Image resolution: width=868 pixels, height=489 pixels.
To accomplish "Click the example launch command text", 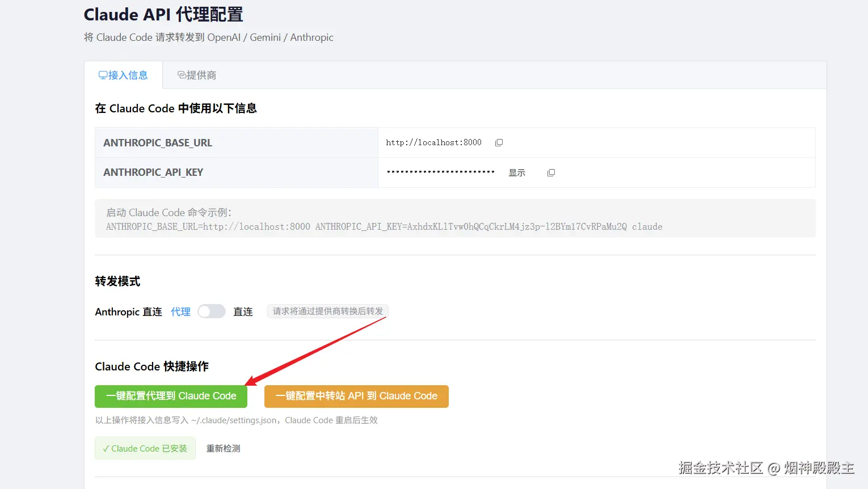I will click(384, 226).
